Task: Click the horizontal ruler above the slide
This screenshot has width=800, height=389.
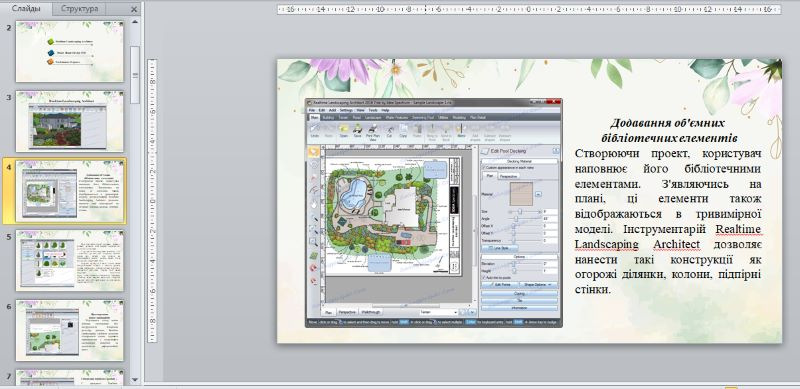Action: coord(529,9)
